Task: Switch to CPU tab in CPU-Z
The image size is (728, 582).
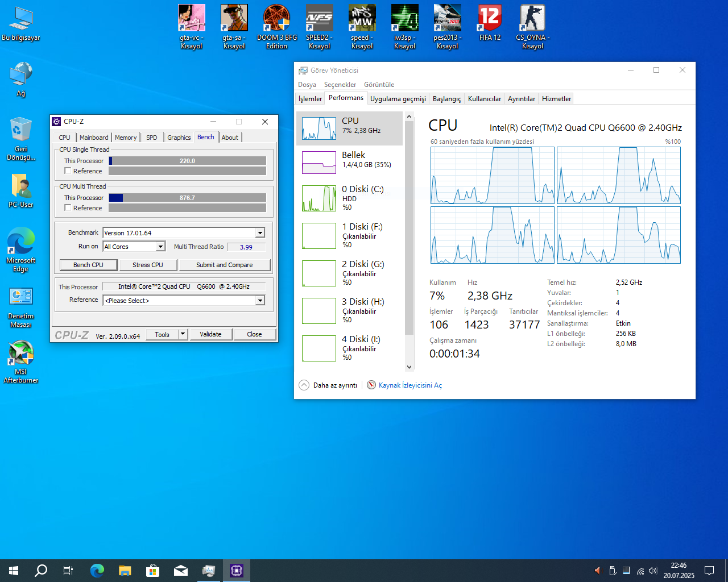Action: tap(64, 138)
